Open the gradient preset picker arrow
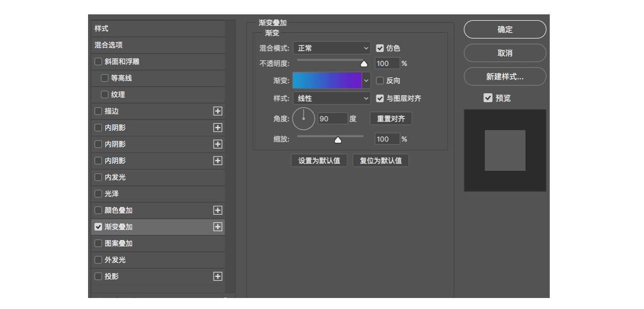 coord(366,81)
